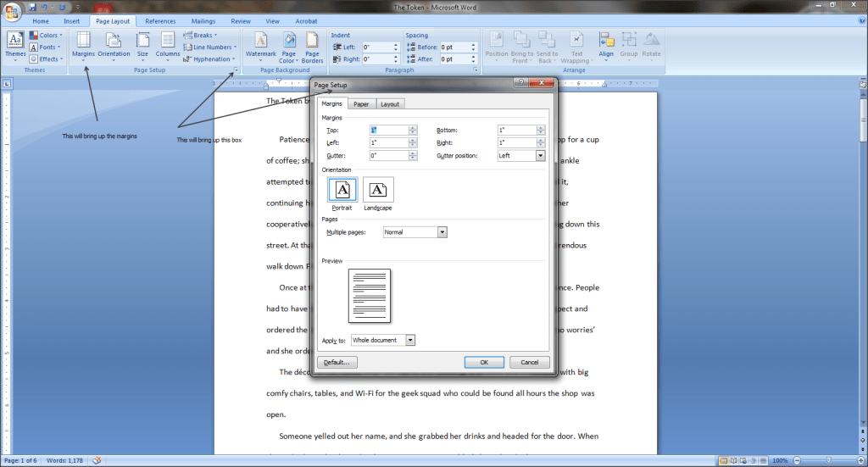868x467 pixels.
Task: Click the Default... button
Action: tap(337, 362)
